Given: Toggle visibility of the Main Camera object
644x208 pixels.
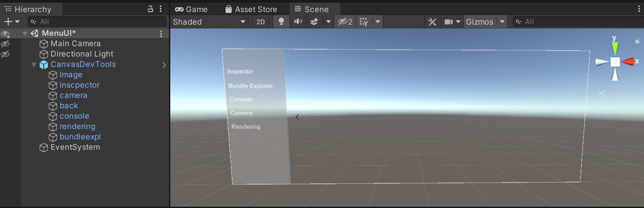Looking at the screenshot, I should pyautogui.click(x=5, y=44).
